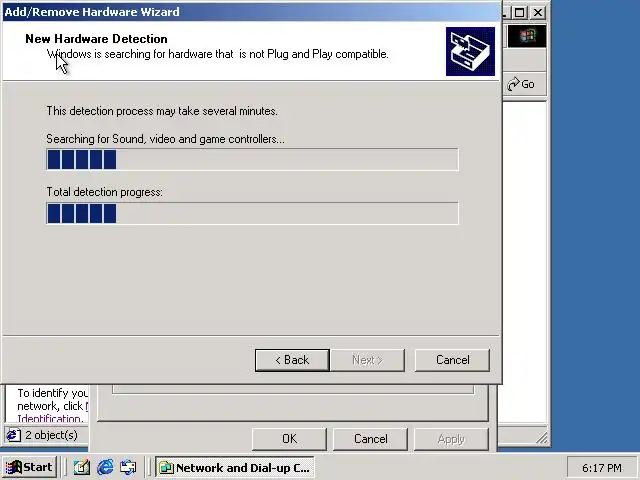The height and width of the screenshot is (480, 640).
Task: Open the Start menu
Action: (29, 467)
